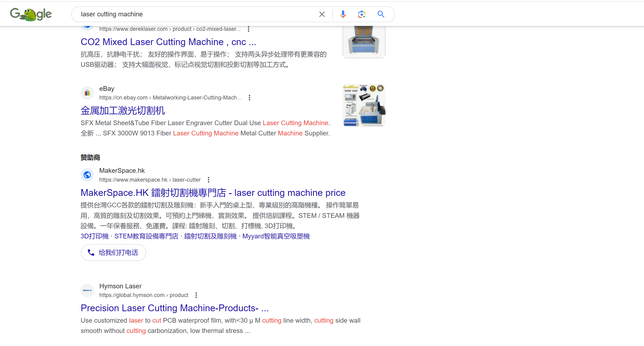Click the eBay laser machines thumbnail
644x346 pixels.
[x=364, y=105]
